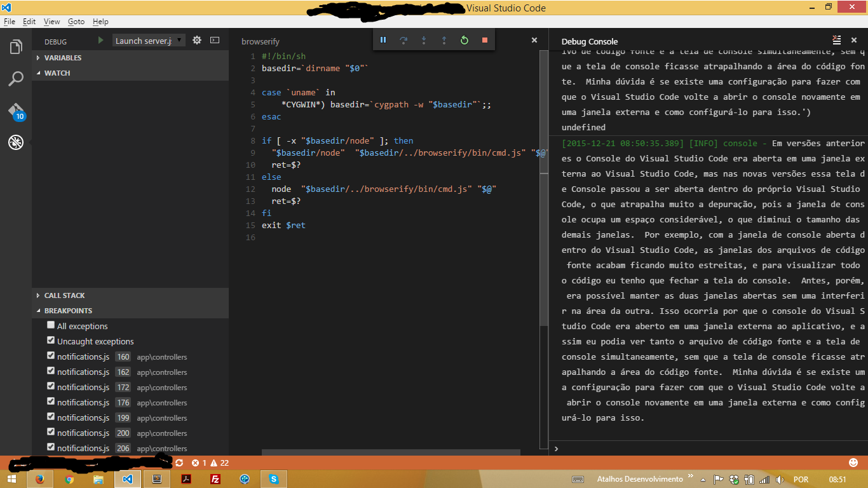Collapse the BREAKPOINTS section
The height and width of the screenshot is (488, 868).
(130, 311)
